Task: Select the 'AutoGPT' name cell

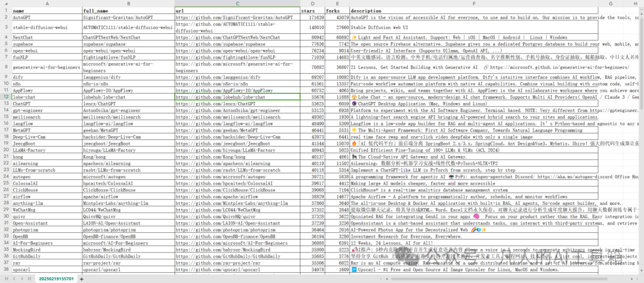Action: (x=47, y=18)
